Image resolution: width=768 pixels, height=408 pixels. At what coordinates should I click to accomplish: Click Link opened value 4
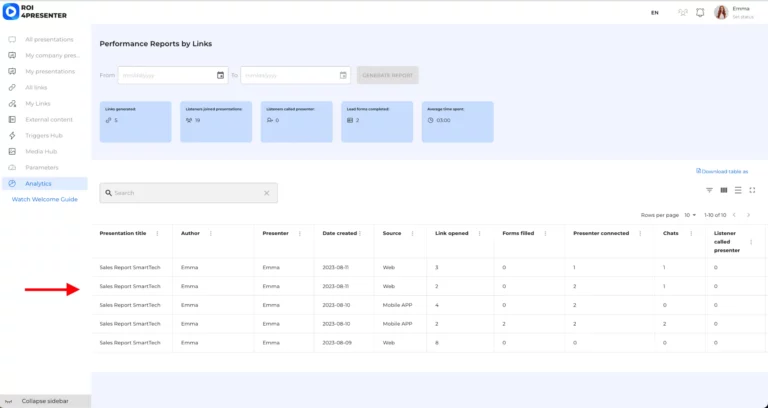437,305
